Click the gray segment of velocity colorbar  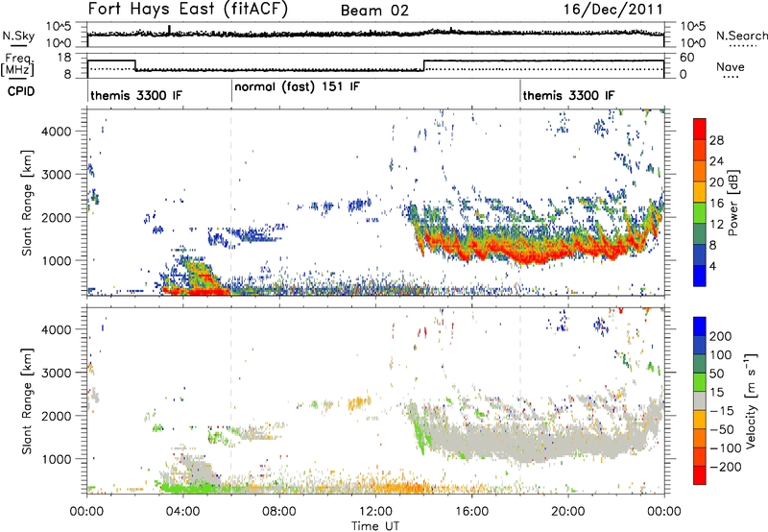coord(700,400)
